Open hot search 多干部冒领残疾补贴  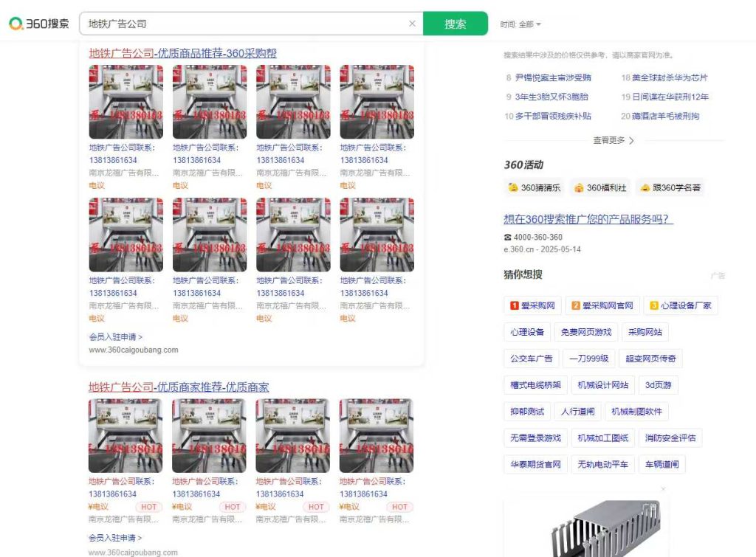point(552,116)
